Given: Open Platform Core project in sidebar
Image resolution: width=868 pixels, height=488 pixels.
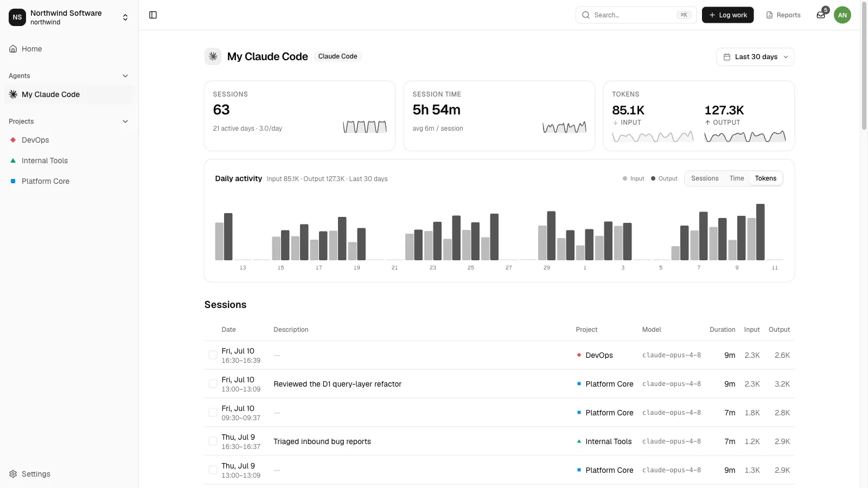Looking at the screenshot, I should 69,181.
